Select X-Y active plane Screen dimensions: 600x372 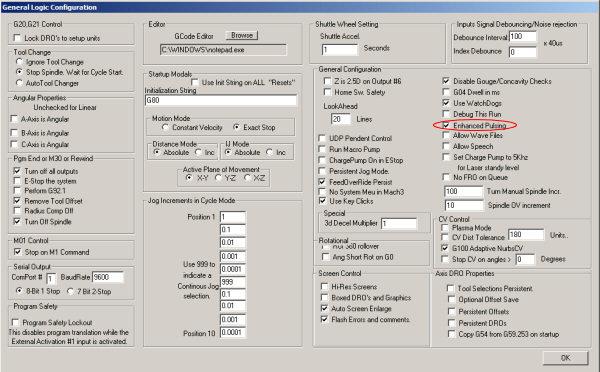[x=189, y=178]
